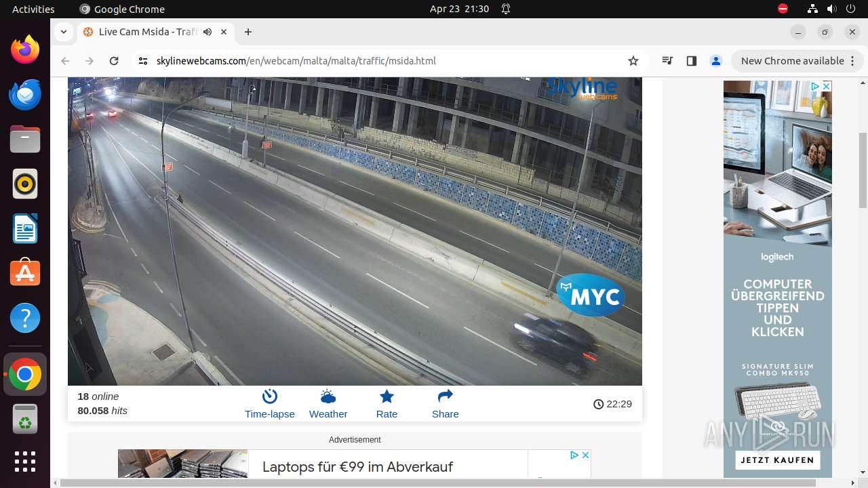
Task: Click the notification bell in the top bar
Action: pos(506,9)
